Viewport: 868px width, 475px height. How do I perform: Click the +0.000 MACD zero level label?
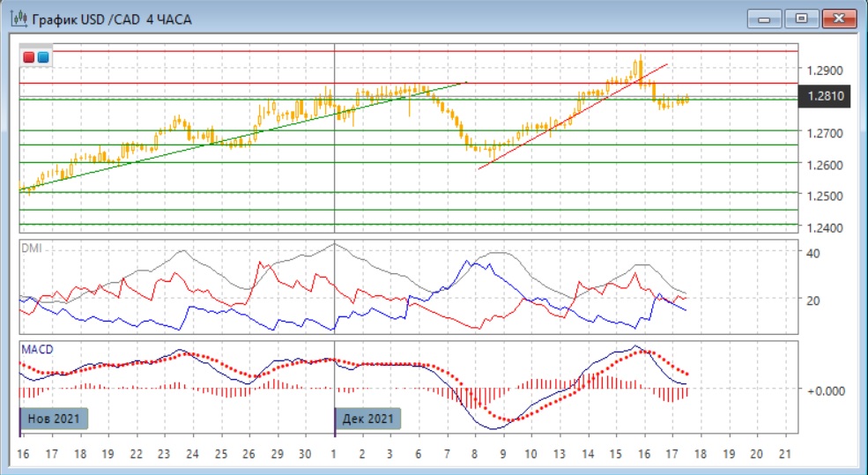(826, 390)
